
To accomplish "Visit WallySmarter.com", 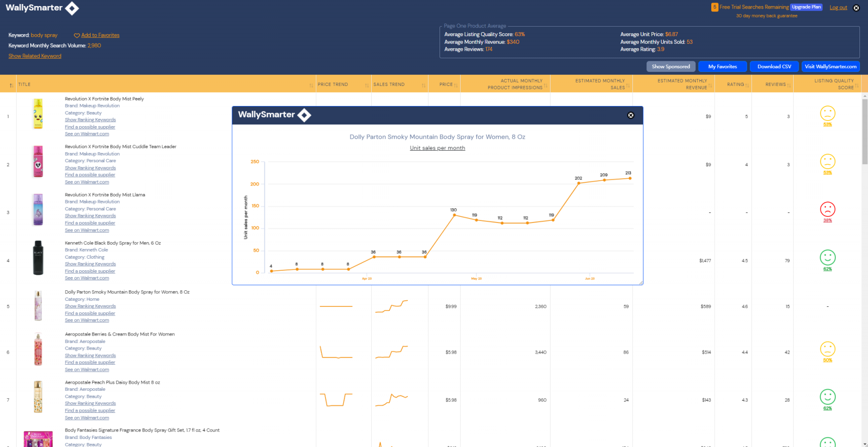I will [x=830, y=66].
